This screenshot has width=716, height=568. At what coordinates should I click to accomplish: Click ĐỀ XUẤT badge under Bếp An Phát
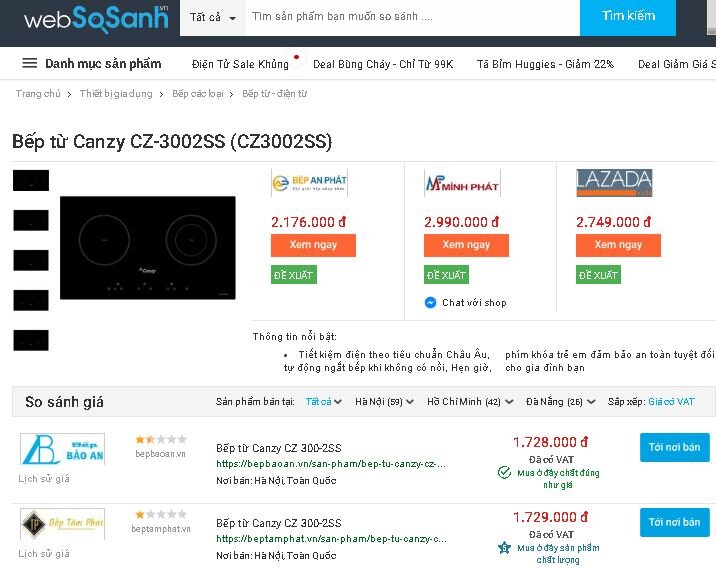[x=294, y=275]
